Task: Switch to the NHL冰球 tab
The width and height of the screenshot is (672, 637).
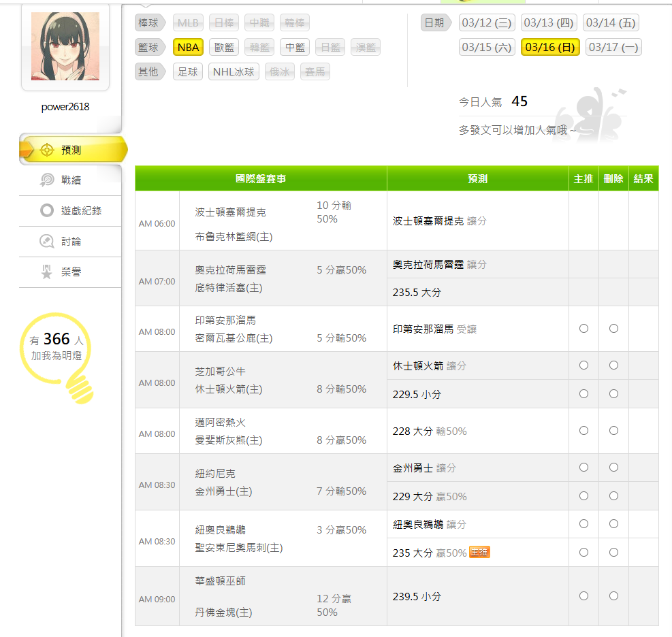Action: tap(234, 71)
